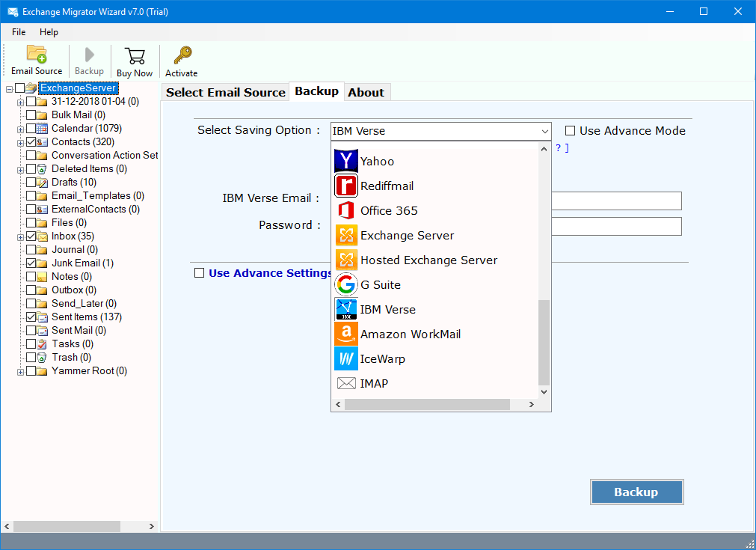Select the Yahoo icon in list
The height and width of the screenshot is (550, 756).
coord(345,161)
